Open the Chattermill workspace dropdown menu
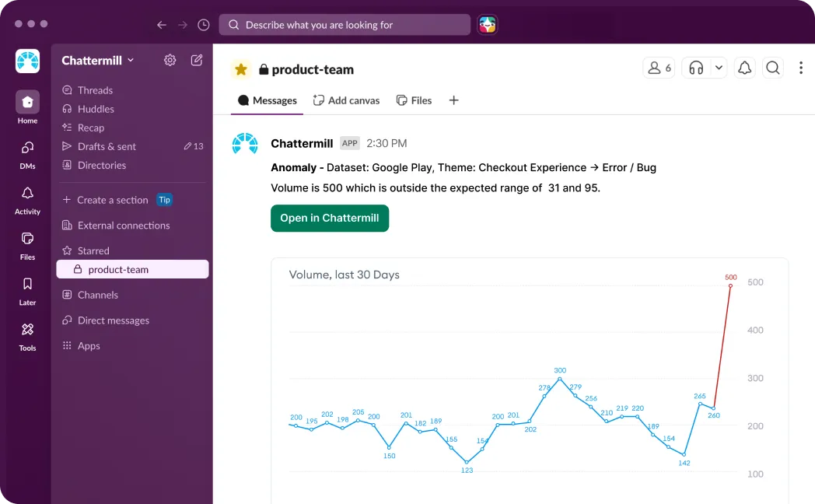Viewport: 815px width, 504px height. (x=98, y=61)
